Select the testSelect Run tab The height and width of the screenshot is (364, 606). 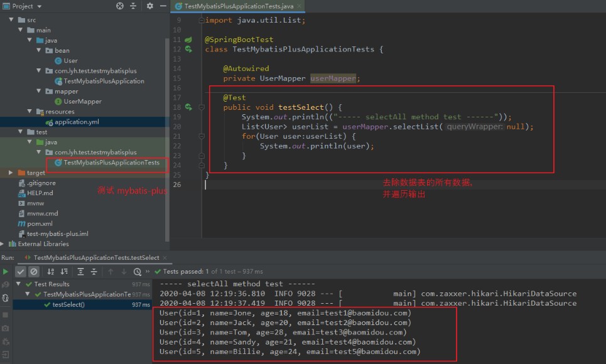click(x=95, y=258)
